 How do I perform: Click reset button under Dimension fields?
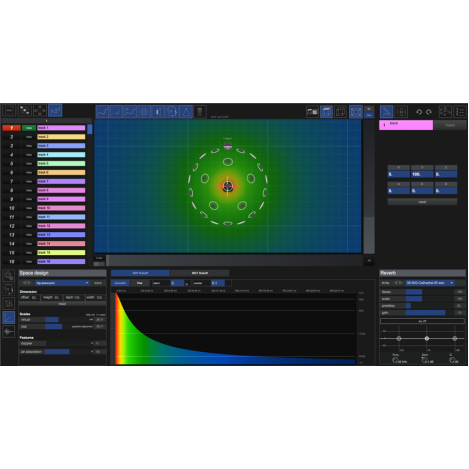[62, 304]
